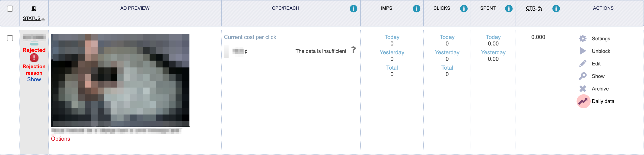Click Show link under Rejection reason
Image resolution: width=644 pixels, height=155 pixels.
click(34, 79)
